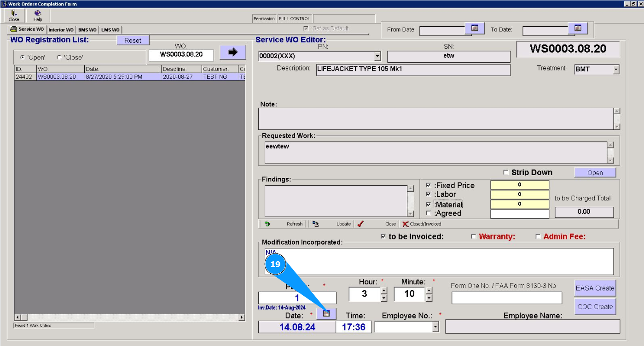Open the From Date calendar picker
644x346 pixels.
pyautogui.click(x=475, y=29)
